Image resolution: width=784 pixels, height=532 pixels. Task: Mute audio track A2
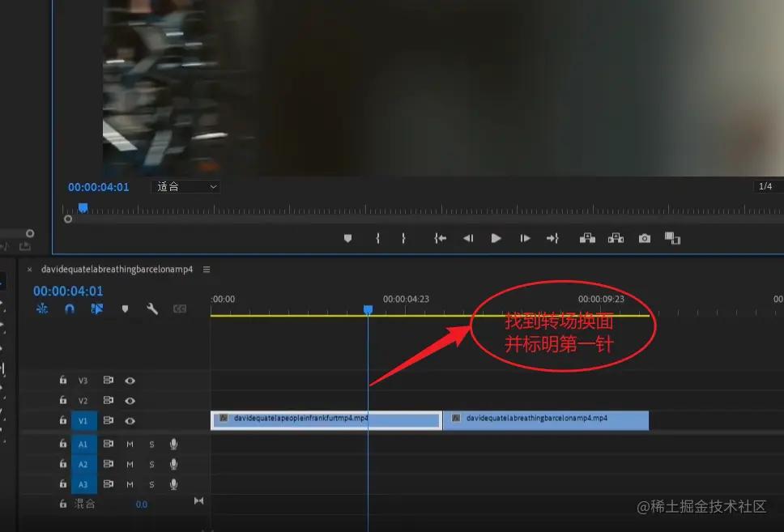pyautogui.click(x=130, y=464)
